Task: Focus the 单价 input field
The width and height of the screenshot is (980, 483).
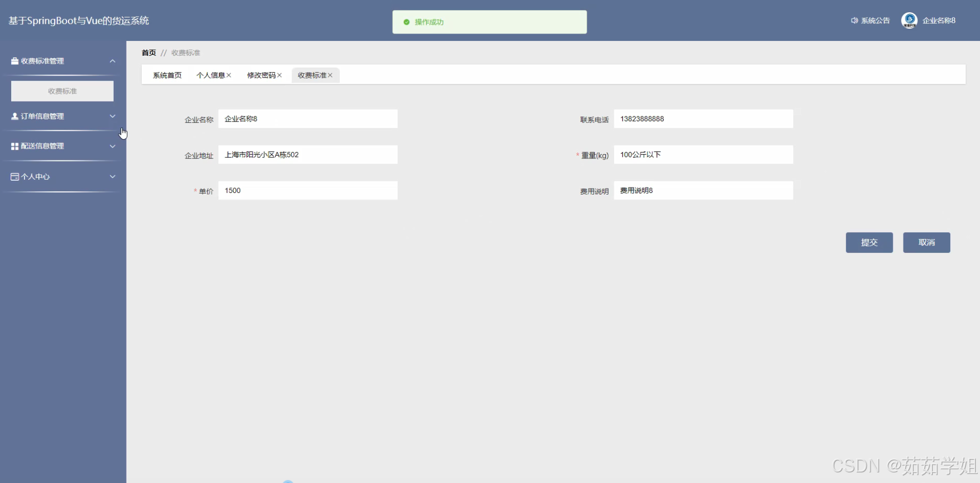Action: tap(308, 190)
